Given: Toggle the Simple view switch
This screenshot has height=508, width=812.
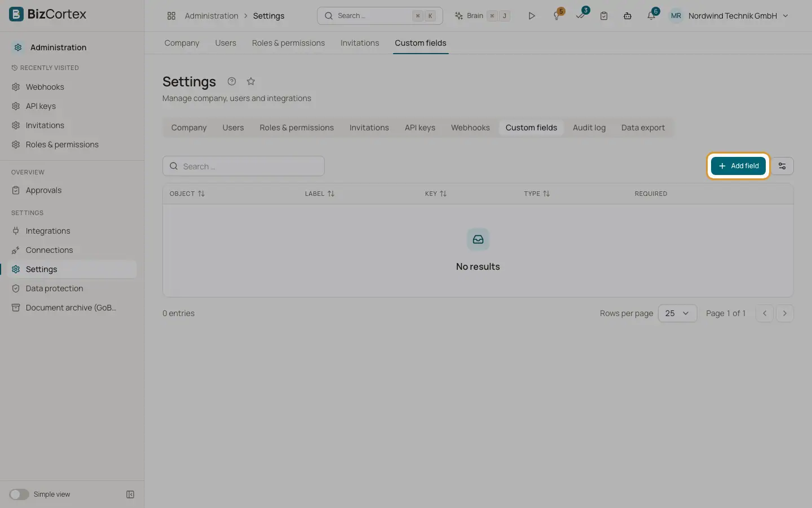Looking at the screenshot, I should [19, 494].
